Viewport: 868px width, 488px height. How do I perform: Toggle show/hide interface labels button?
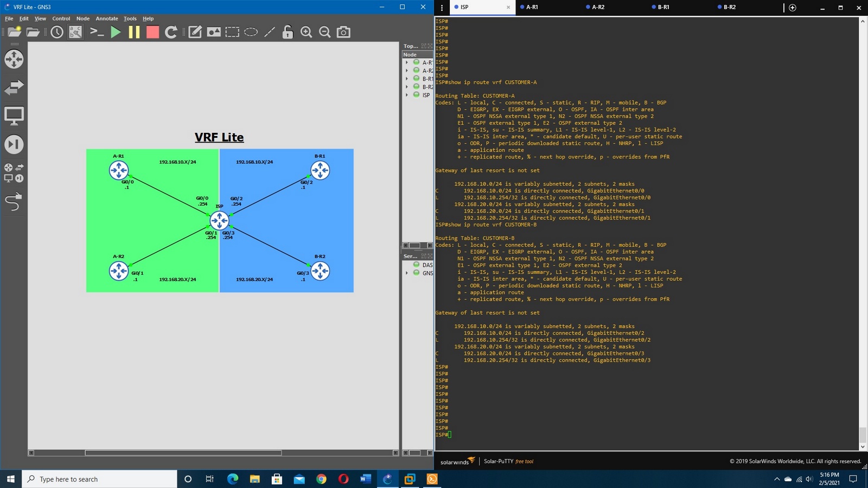(75, 33)
